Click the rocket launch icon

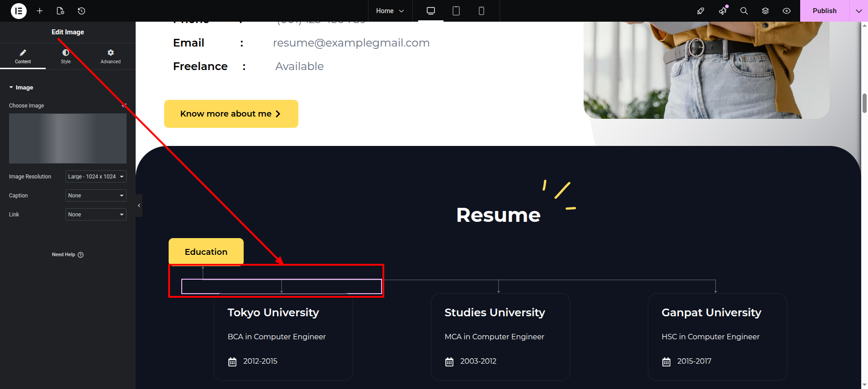701,11
